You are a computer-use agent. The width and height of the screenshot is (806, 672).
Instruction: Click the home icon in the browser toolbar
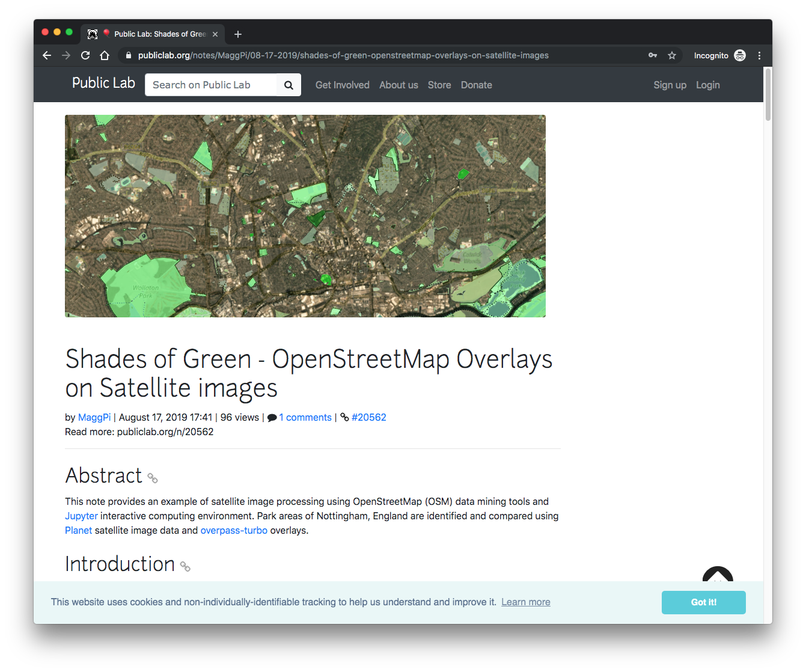click(105, 55)
